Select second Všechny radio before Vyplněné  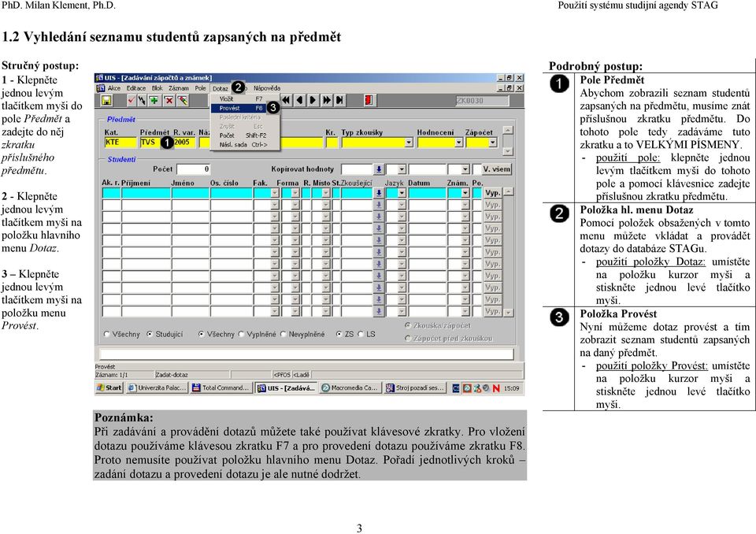pyautogui.click(x=202, y=334)
